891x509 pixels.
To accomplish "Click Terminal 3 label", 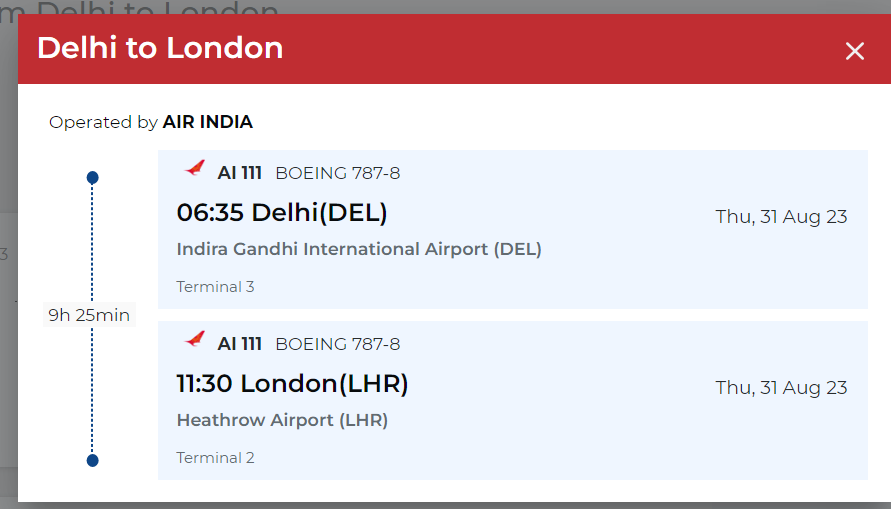I will pyautogui.click(x=215, y=287).
